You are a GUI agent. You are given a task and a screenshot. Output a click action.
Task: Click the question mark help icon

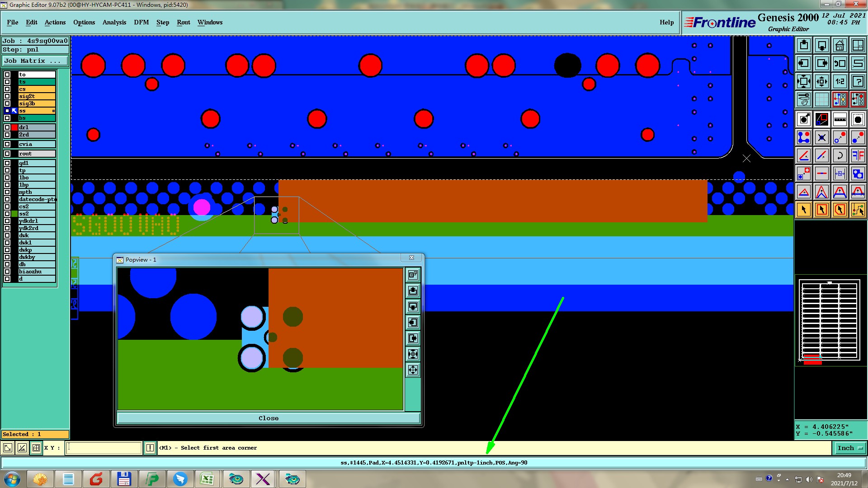click(x=858, y=81)
